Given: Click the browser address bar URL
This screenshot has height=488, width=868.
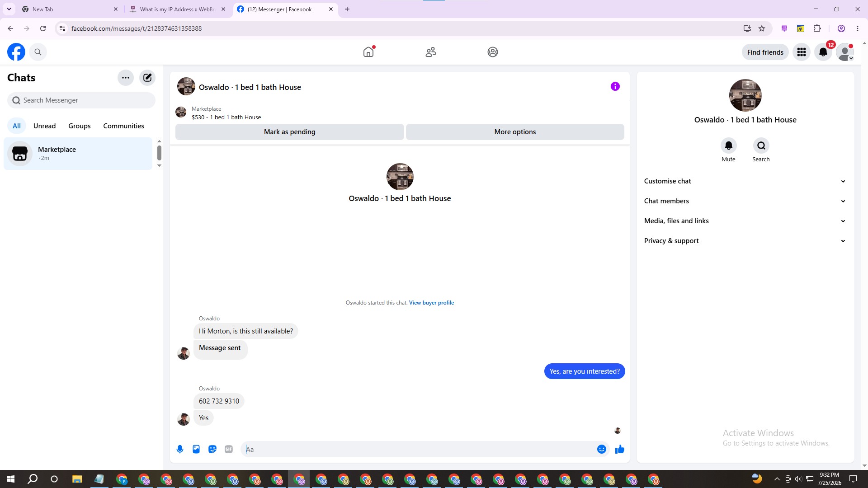Looking at the screenshot, I should click(137, 28).
